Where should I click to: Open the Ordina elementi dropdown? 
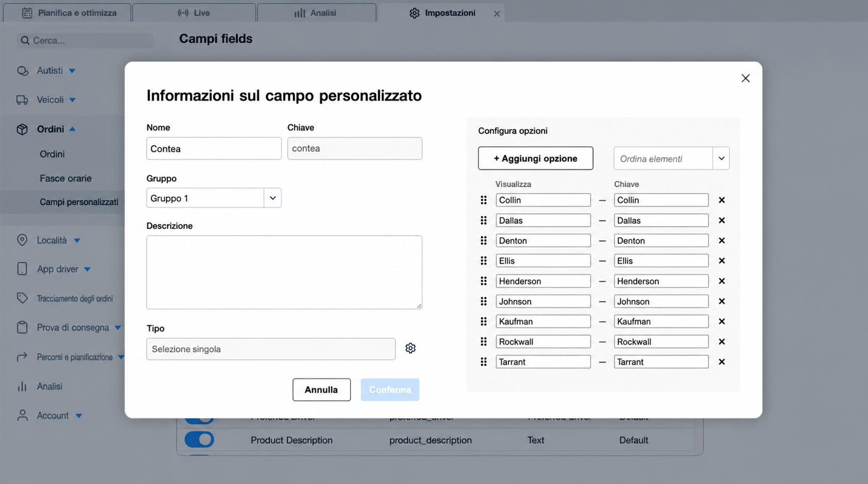(721, 158)
